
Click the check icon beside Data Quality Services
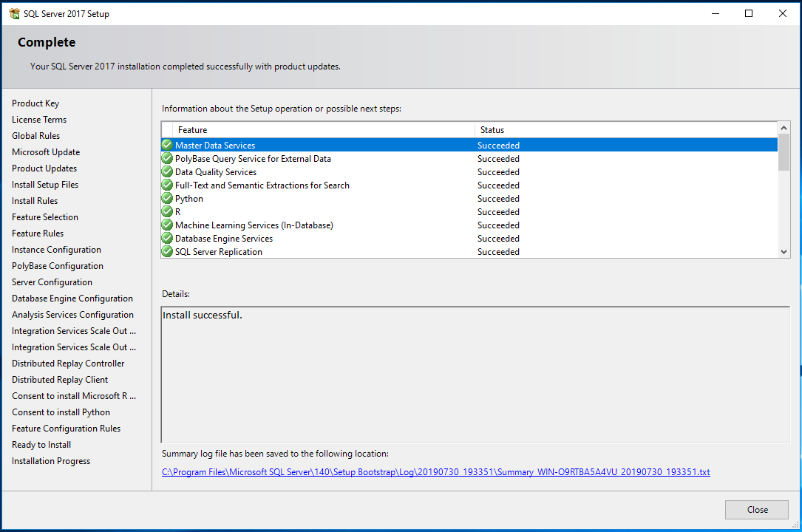pyautogui.click(x=167, y=172)
